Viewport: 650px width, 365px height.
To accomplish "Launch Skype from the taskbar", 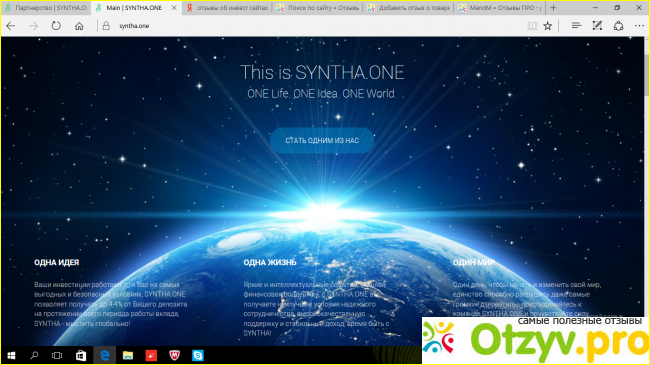I will click(198, 355).
